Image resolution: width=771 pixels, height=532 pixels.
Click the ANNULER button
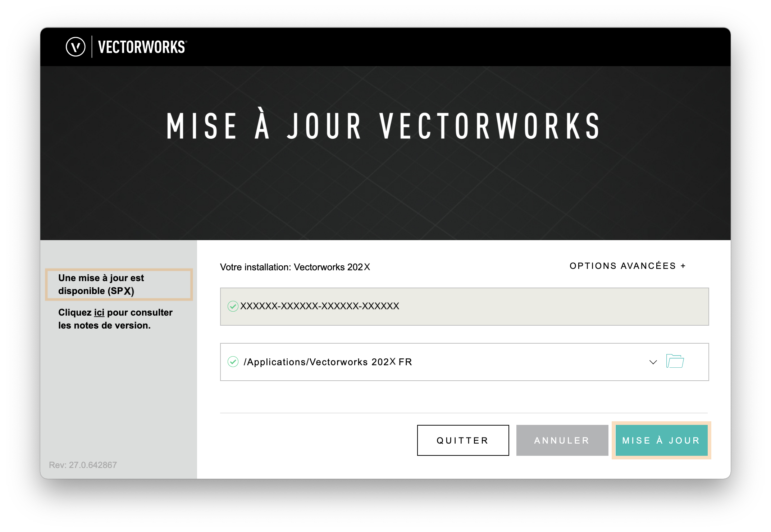coord(562,440)
